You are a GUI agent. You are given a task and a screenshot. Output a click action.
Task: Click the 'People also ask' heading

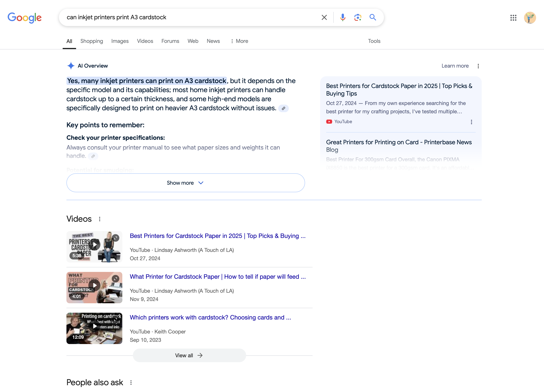click(x=95, y=383)
